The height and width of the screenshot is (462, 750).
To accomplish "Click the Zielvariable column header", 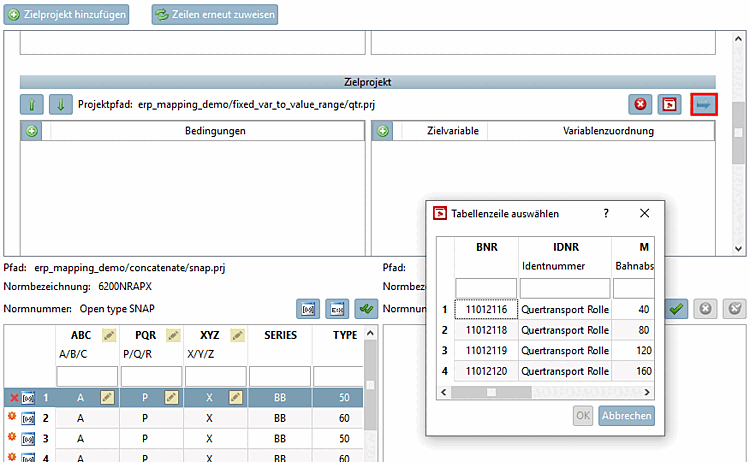I will [452, 131].
